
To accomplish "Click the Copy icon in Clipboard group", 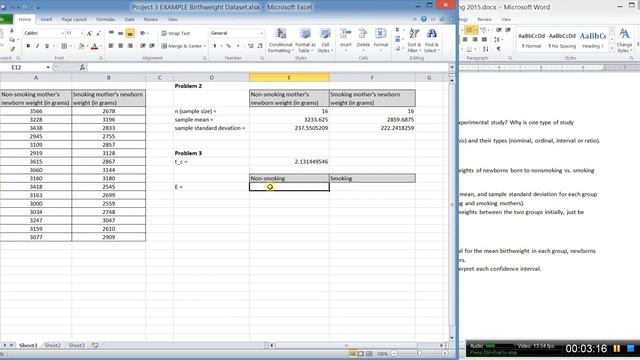I will coord(12,40).
